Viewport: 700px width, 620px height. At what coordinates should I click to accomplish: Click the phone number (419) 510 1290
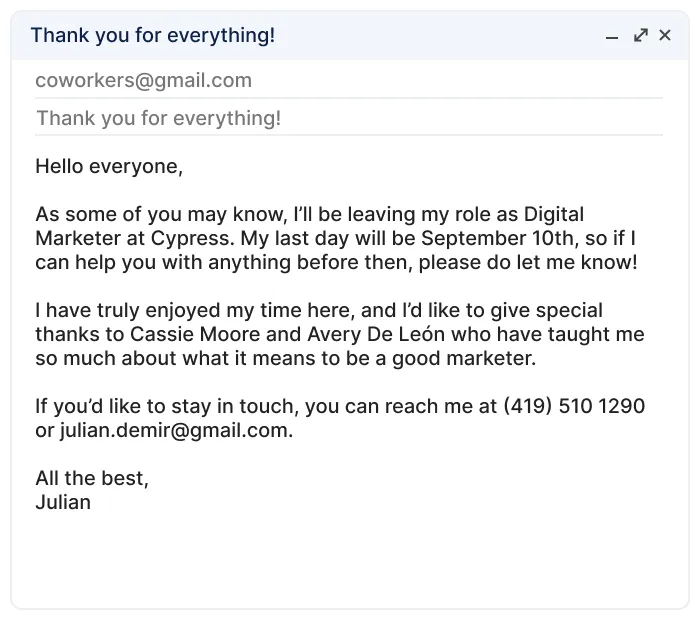574,407
